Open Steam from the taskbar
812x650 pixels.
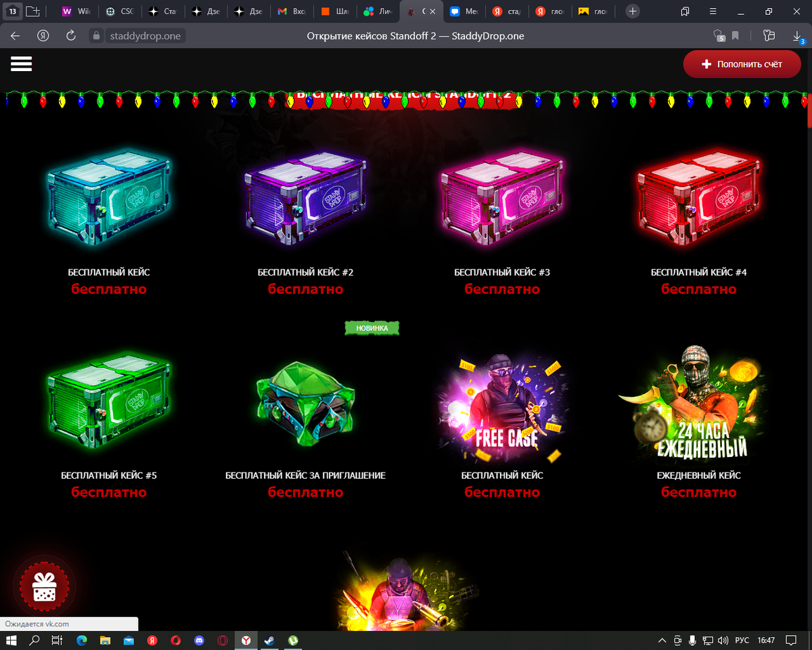pos(269,640)
